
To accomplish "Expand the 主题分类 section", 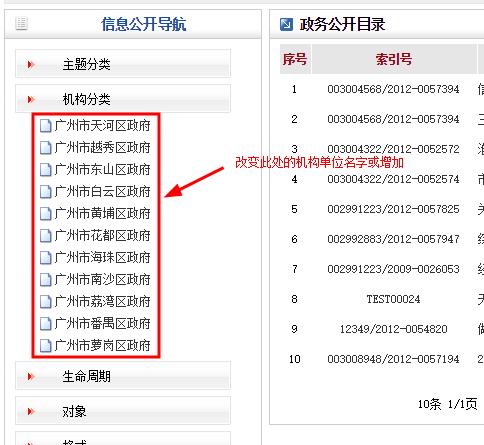I will [x=123, y=64].
